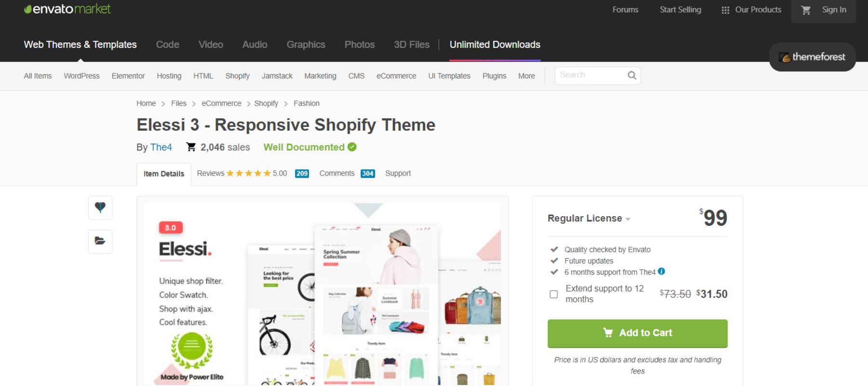The image size is (868, 386).
Task: Click Marketing category
Action: (320, 76)
